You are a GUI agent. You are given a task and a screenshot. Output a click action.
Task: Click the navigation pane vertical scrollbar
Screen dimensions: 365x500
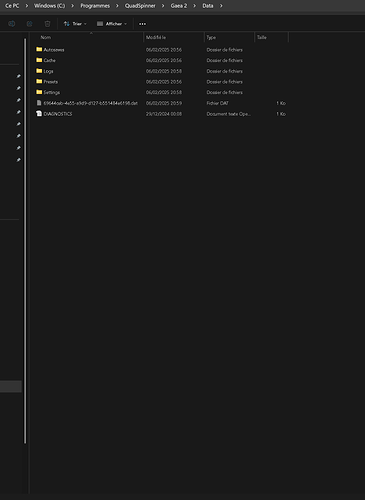tap(25, 241)
